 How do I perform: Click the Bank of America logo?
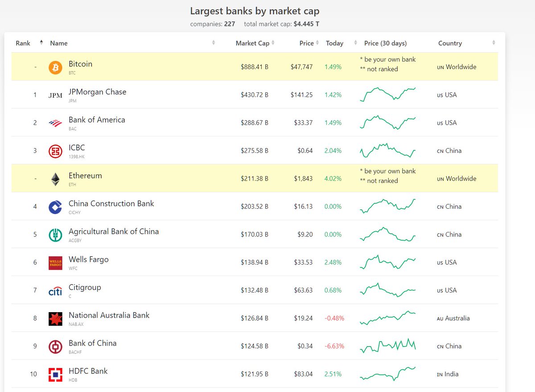click(x=55, y=122)
